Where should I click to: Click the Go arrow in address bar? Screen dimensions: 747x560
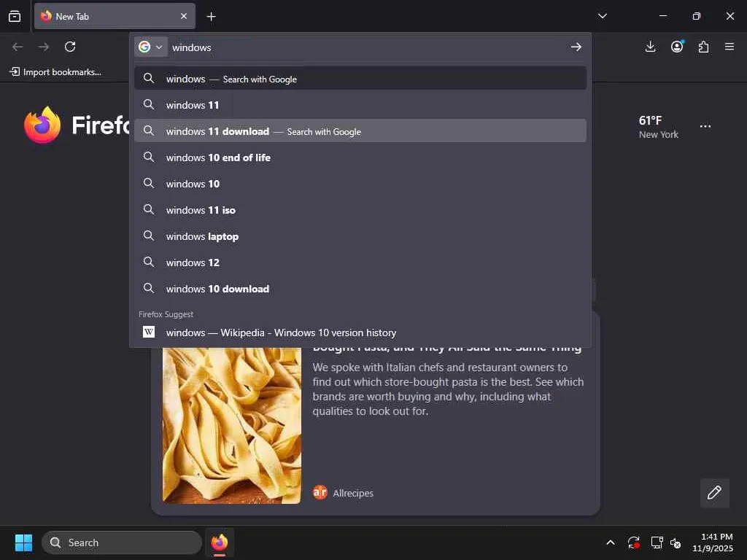576,47
